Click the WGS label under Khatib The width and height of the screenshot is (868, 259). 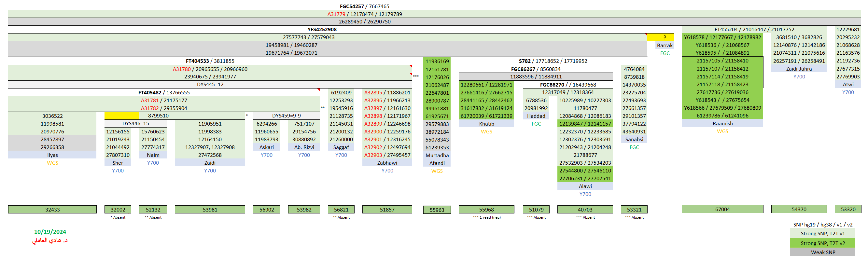(x=486, y=132)
